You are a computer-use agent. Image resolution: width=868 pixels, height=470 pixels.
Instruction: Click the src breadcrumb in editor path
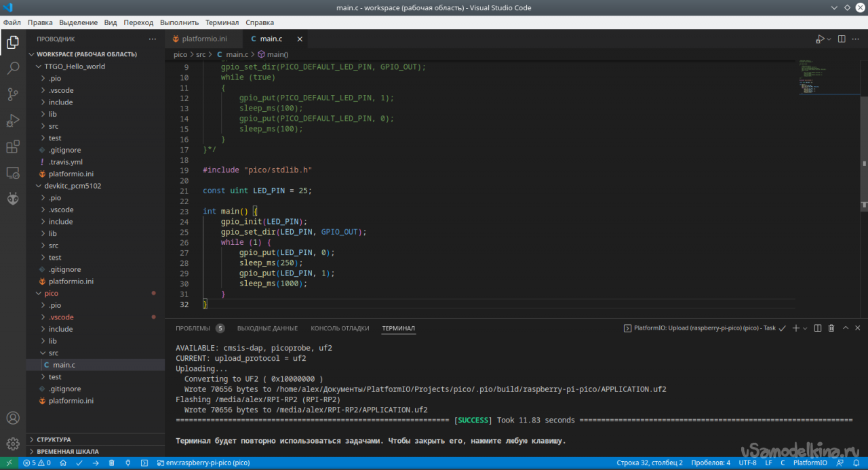pyautogui.click(x=201, y=54)
